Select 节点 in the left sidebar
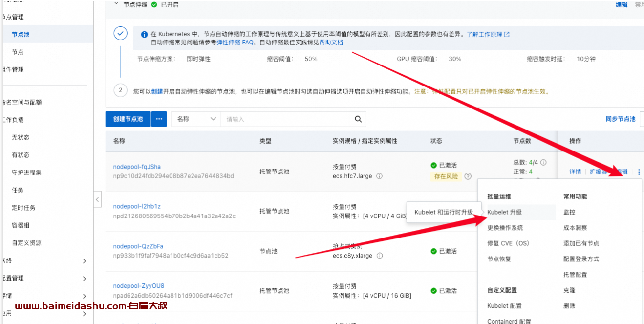The width and height of the screenshot is (644, 324). pos(18,52)
